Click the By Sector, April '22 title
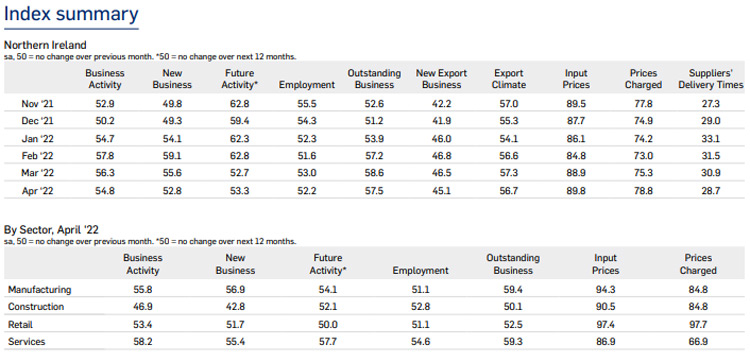This screenshot has height=362, width=750. click(x=51, y=230)
